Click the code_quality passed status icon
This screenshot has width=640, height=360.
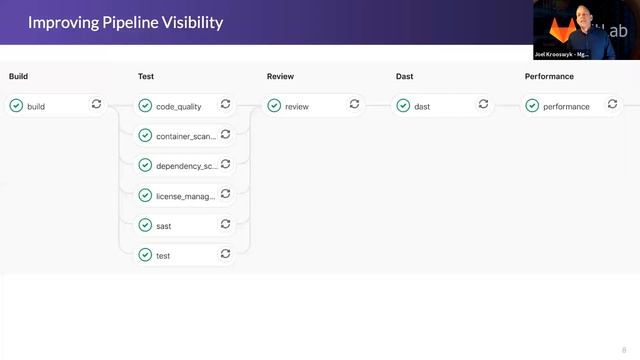[x=145, y=106]
